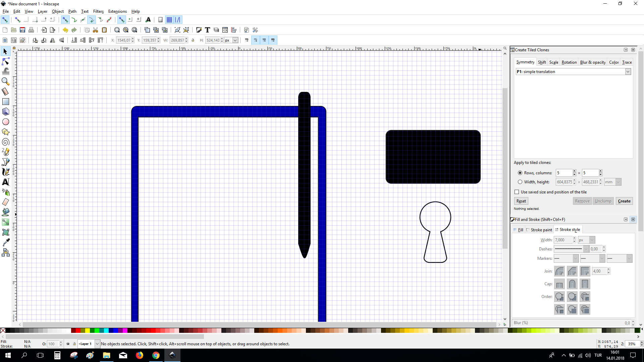
Task: Select the 3D box tool
Action: [x=5, y=112]
